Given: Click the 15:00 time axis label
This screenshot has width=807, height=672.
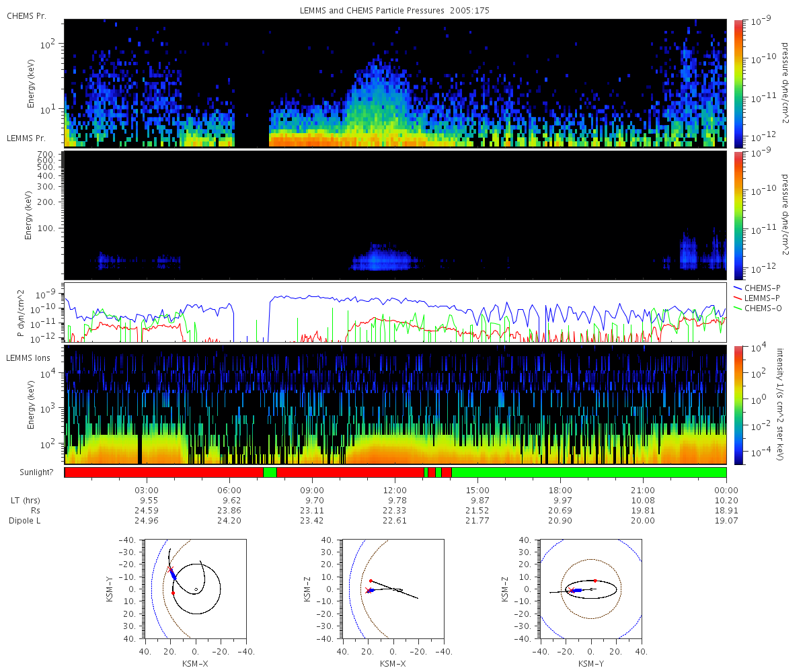Looking at the screenshot, I should click(x=477, y=490).
